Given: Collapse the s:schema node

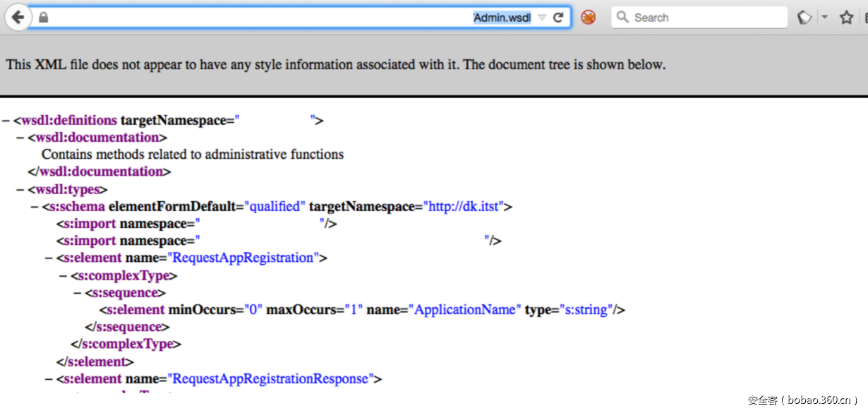Looking at the screenshot, I should pos(35,208).
